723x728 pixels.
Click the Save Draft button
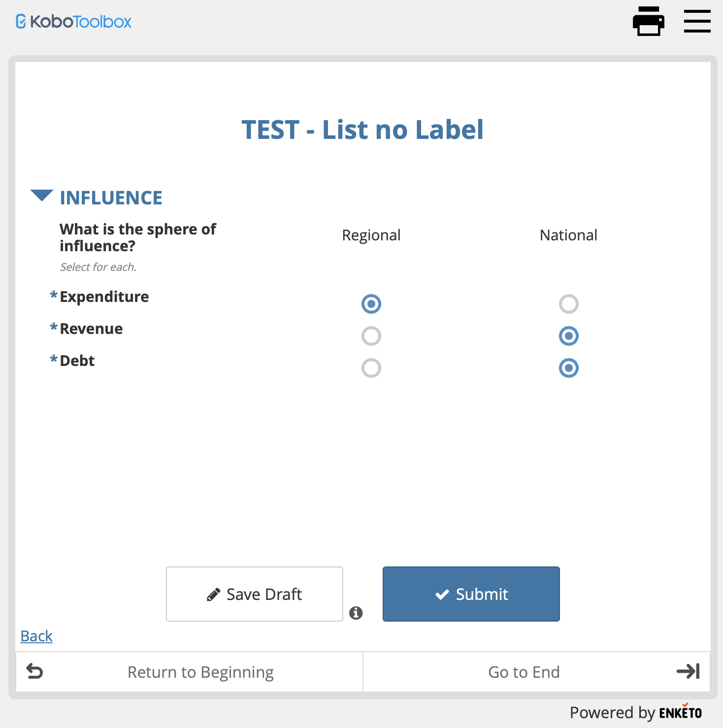coord(255,594)
